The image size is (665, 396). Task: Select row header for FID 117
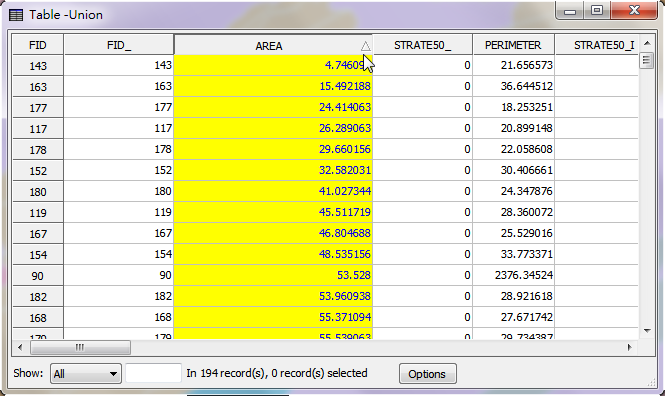38,128
